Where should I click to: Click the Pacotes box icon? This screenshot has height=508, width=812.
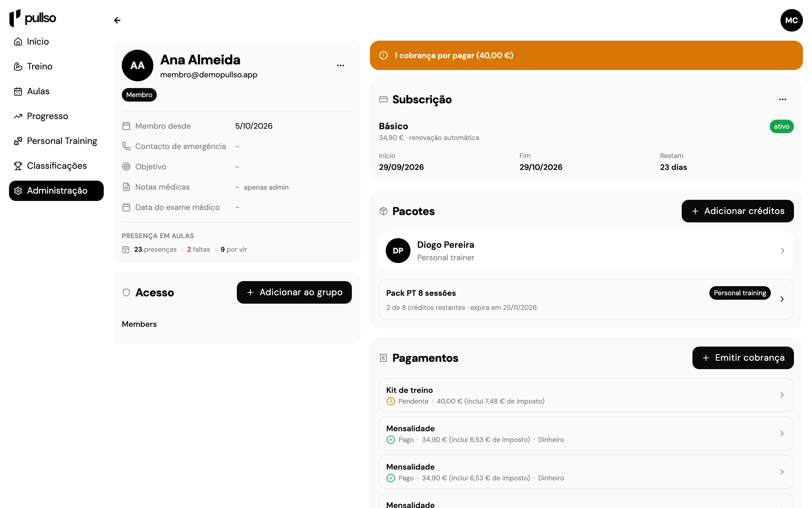pos(383,211)
